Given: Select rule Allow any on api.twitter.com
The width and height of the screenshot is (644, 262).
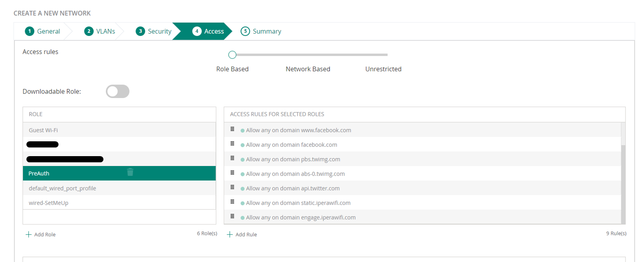Looking at the screenshot, I should click(x=422, y=188).
